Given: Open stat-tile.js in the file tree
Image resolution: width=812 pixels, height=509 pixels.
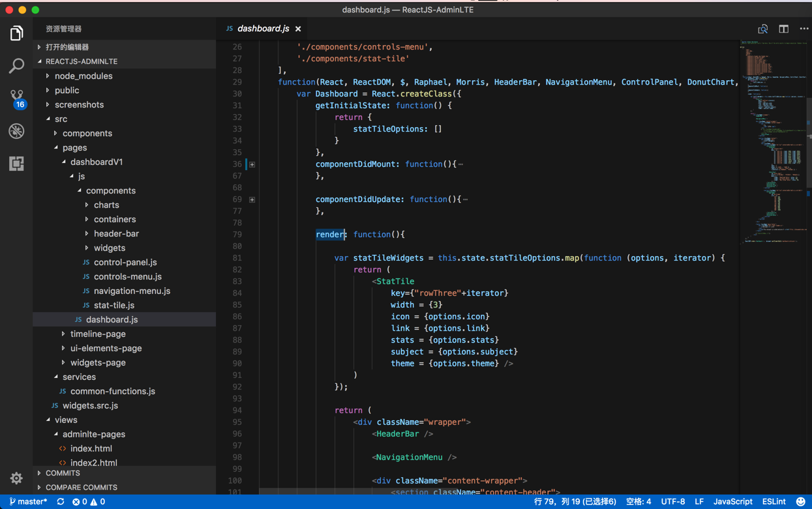Looking at the screenshot, I should click(x=113, y=306).
